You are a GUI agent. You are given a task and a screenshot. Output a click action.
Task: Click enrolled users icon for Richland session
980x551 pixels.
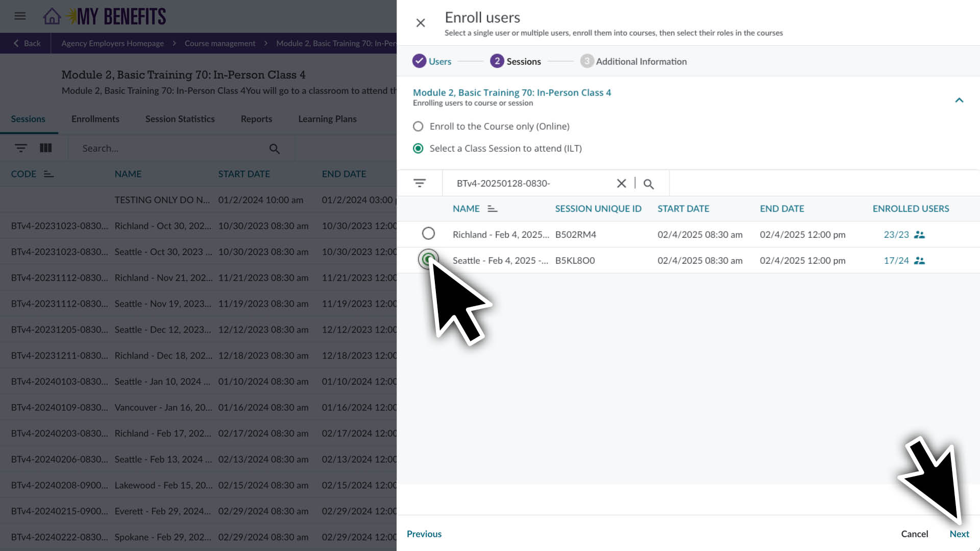pyautogui.click(x=919, y=235)
